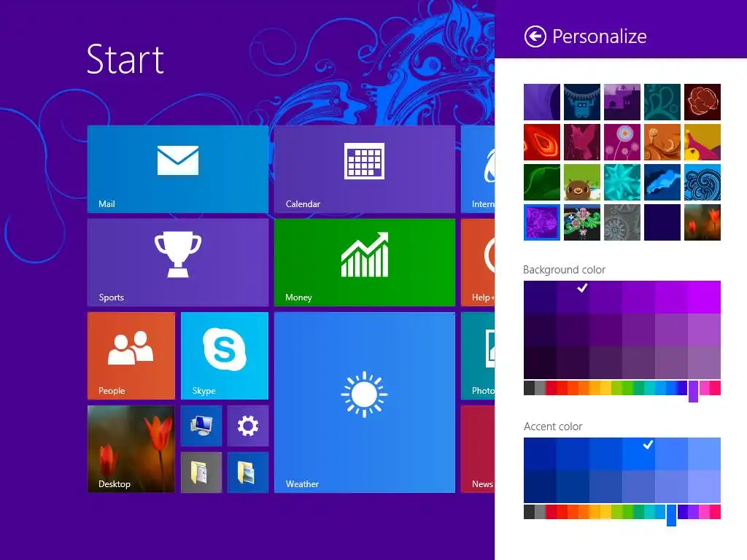Image resolution: width=747 pixels, height=560 pixels.
Task: Open the Photos tile
Action: pos(478,356)
